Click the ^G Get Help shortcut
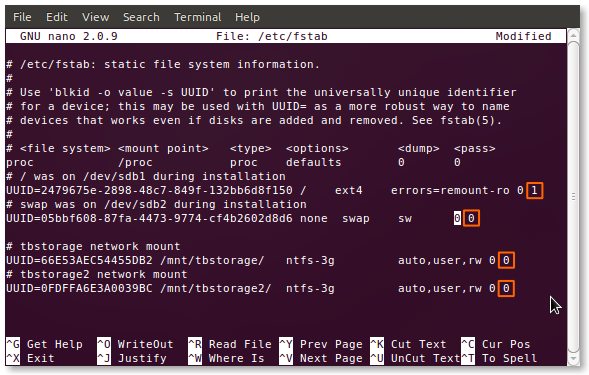589x375 pixels. (x=44, y=344)
